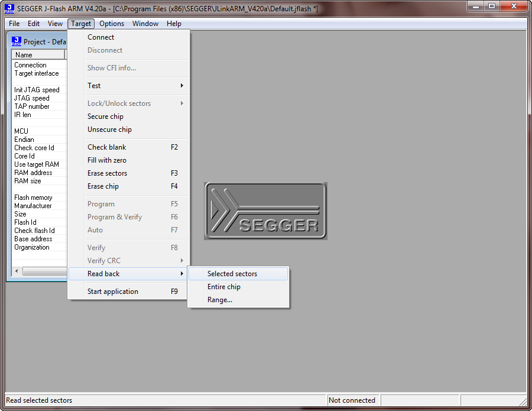Open the Options menu
The image size is (532, 411).
[x=112, y=24]
